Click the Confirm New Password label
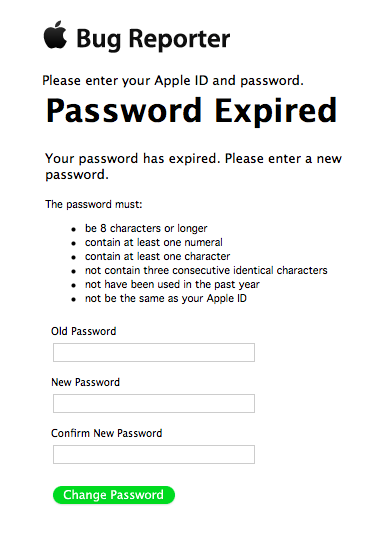 pyautogui.click(x=107, y=433)
